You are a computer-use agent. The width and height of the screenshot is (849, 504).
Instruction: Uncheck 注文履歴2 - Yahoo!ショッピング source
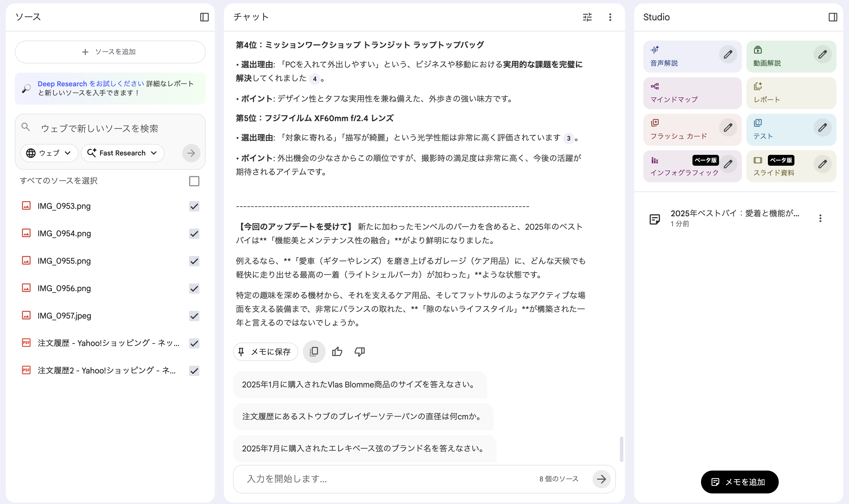tap(194, 371)
